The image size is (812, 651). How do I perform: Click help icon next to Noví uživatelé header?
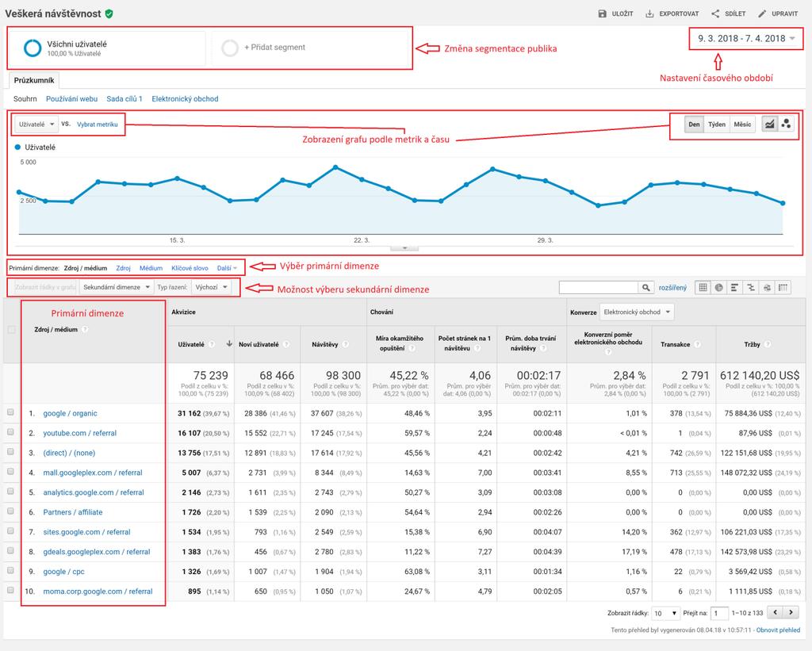point(285,344)
